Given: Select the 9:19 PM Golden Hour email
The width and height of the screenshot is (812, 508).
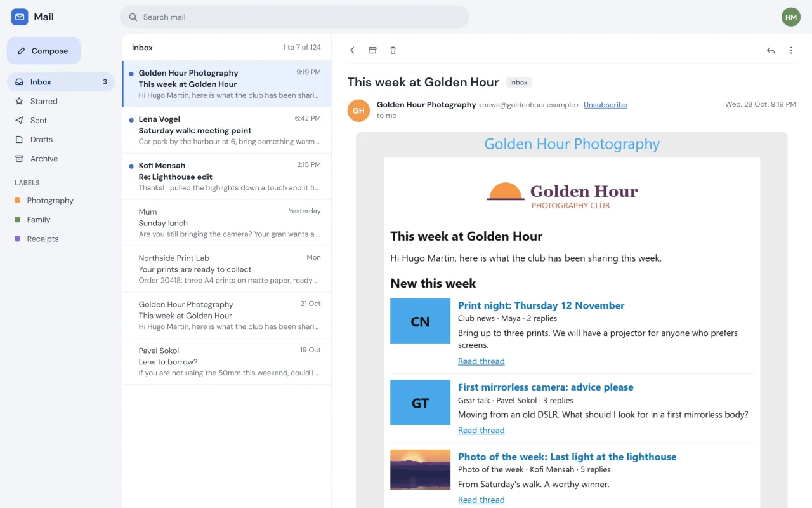Looking at the screenshot, I should click(226, 84).
